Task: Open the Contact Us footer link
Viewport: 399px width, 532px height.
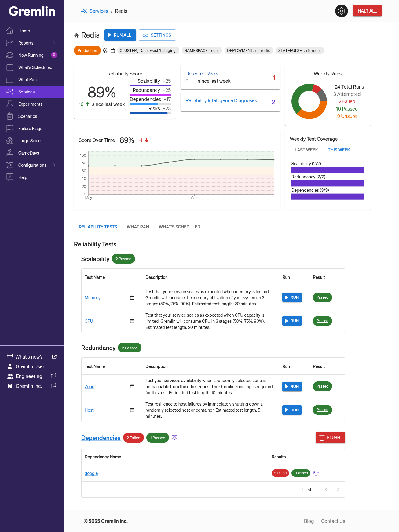Action: coord(333,521)
